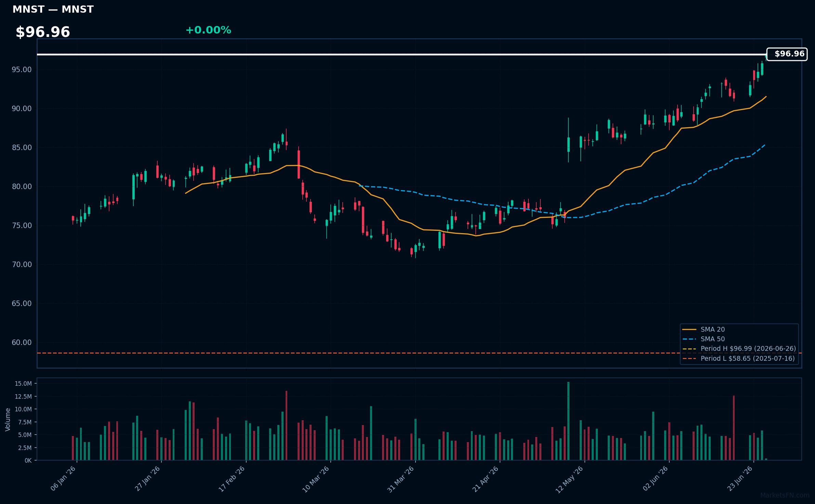Click the 10.0M volume axis label
This screenshot has width=815, height=504.
pos(23,409)
